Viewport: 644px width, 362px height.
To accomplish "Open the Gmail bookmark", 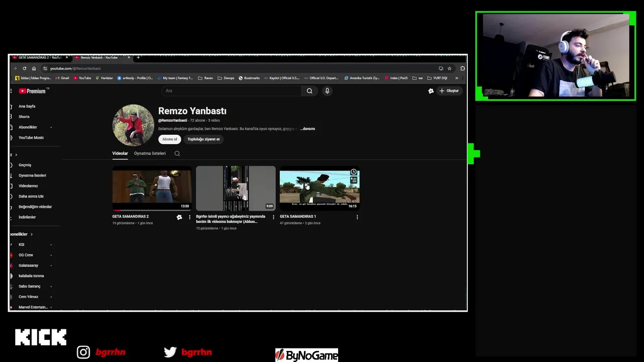I will [62, 78].
